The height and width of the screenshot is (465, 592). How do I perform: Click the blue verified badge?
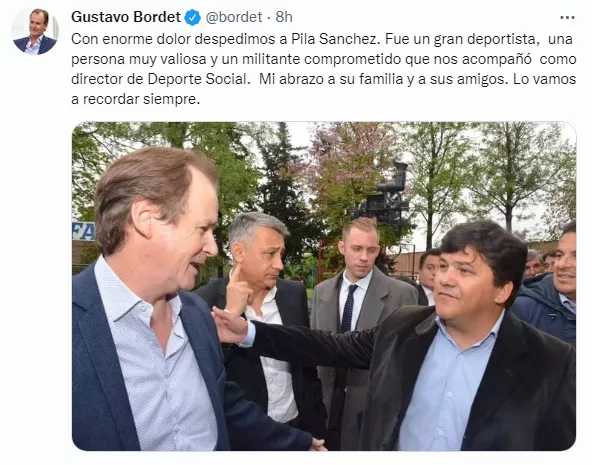point(193,17)
